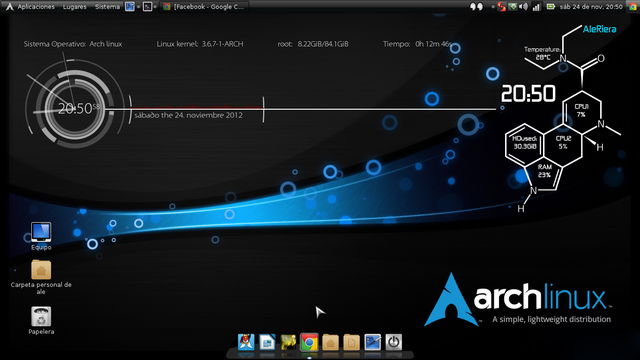Click the CPU1 7% reading
Image resolution: width=640 pixels, height=360 pixels.
581,111
